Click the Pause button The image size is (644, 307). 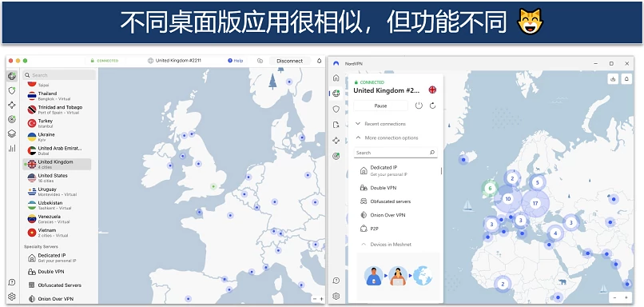[x=381, y=106]
